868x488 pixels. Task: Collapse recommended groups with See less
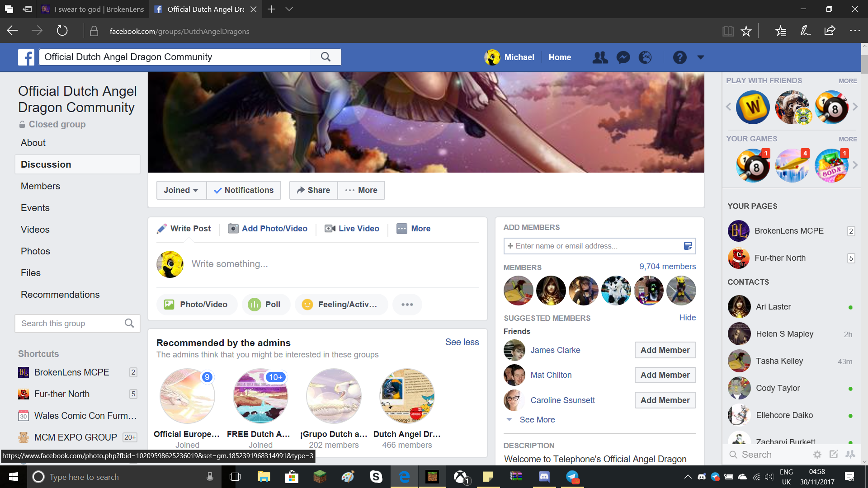pos(462,343)
